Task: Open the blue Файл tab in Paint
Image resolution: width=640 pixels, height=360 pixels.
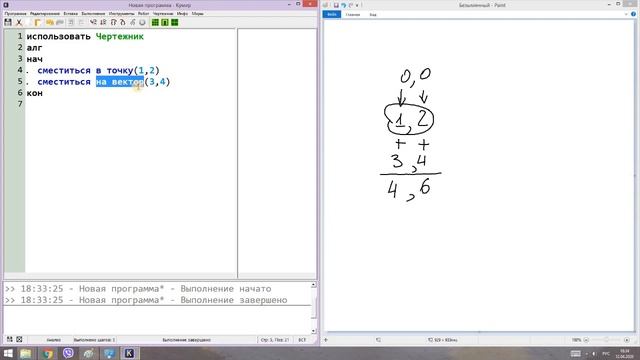Action: pyautogui.click(x=332, y=14)
